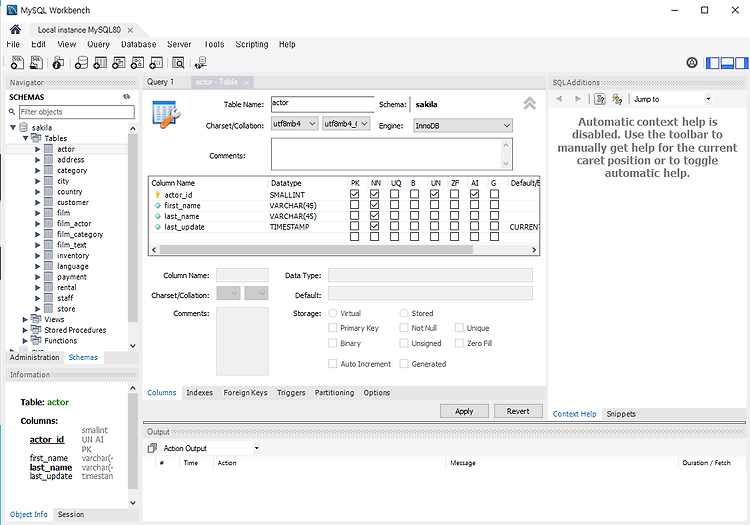
Task: Create a new SQL tab icon
Action: [x=17, y=63]
